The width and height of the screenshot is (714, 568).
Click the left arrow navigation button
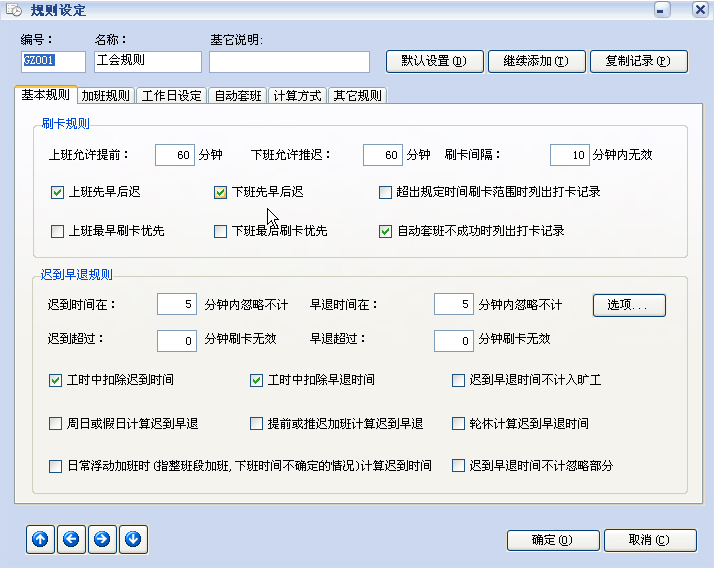pos(71,540)
